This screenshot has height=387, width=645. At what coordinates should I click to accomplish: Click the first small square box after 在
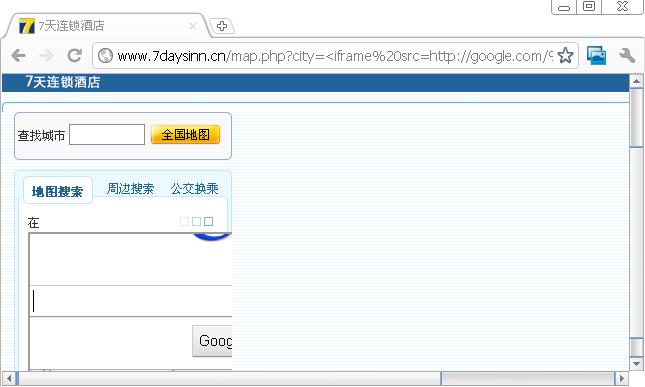pyautogui.click(x=184, y=221)
